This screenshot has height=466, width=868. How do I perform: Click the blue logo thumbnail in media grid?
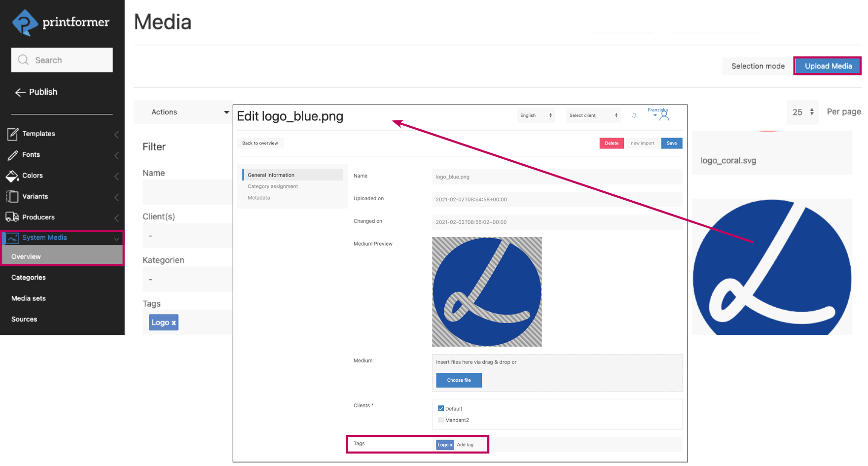772,268
